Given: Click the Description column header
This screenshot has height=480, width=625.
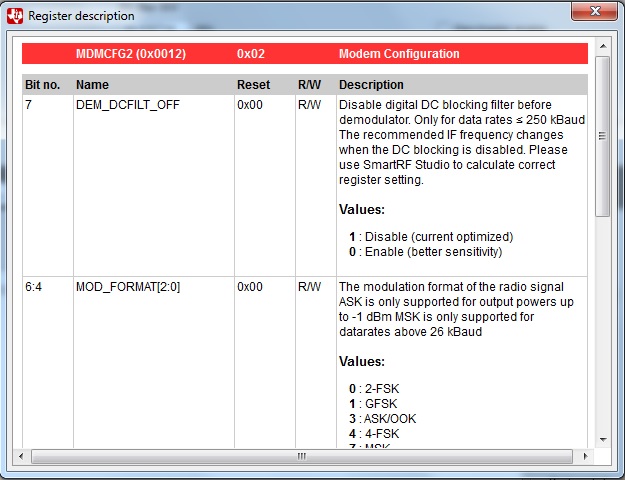Looking at the screenshot, I should 371,85.
